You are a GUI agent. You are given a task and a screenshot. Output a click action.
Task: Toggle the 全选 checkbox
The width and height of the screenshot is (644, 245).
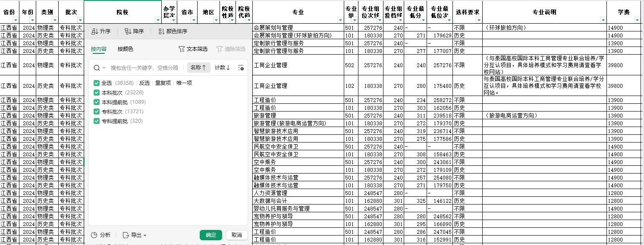pyautogui.click(x=97, y=83)
